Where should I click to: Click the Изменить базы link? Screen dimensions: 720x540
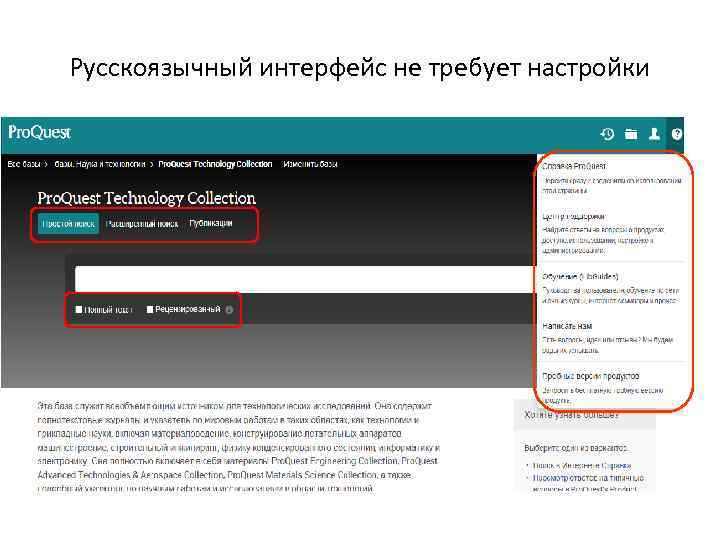[310, 164]
